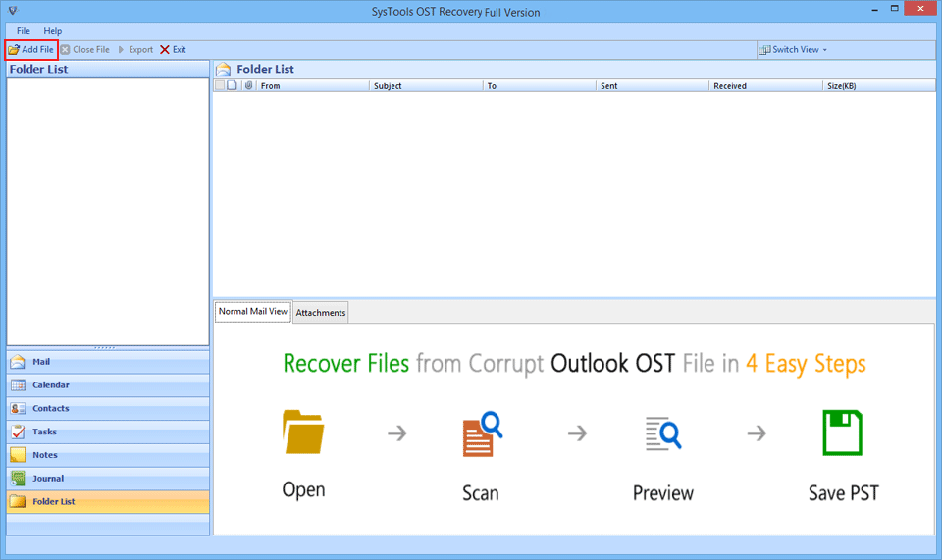The height and width of the screenshot is (560, 942).
Task: Select the Folder List navigation pane item
Action: (108, 502)
